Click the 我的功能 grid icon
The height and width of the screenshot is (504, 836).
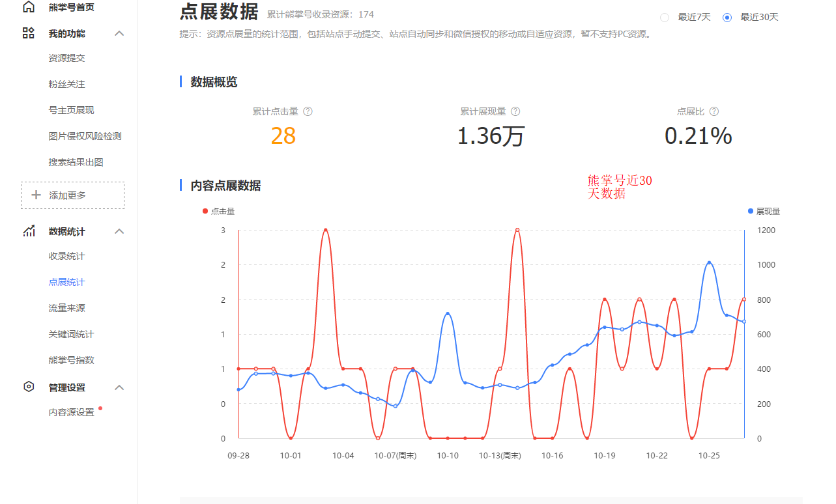click(27, 33)
